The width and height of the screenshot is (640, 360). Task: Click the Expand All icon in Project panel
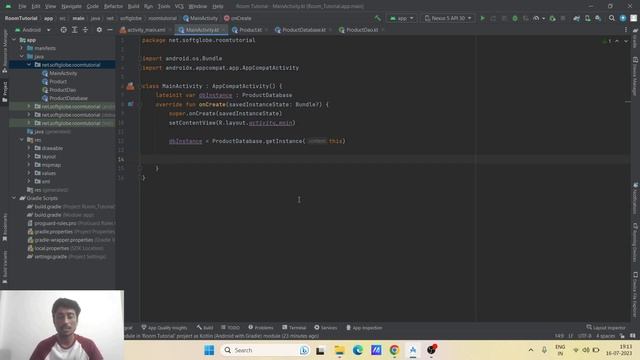[x=74, y=30]
